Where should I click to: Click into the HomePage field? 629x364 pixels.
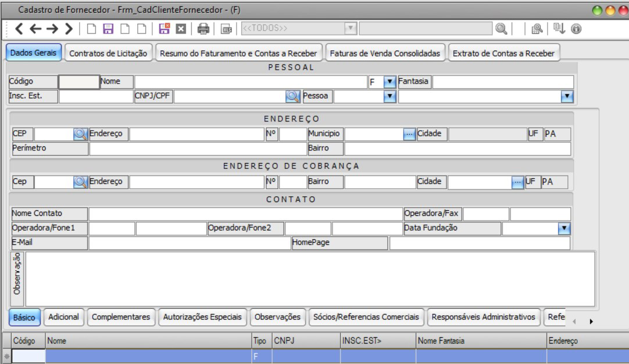pos(480,243)
